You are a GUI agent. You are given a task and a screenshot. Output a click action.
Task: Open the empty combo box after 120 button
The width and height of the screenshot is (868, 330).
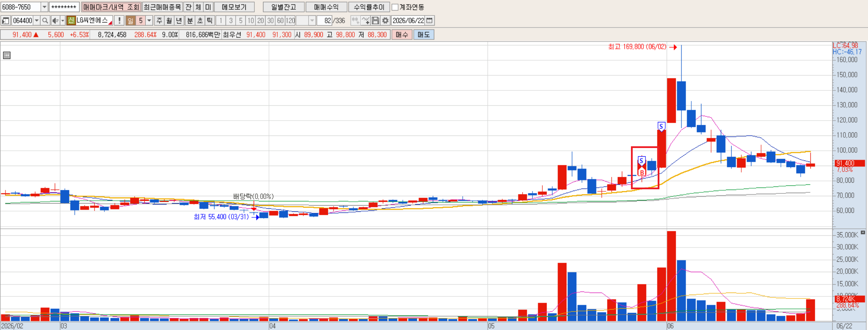306,21
